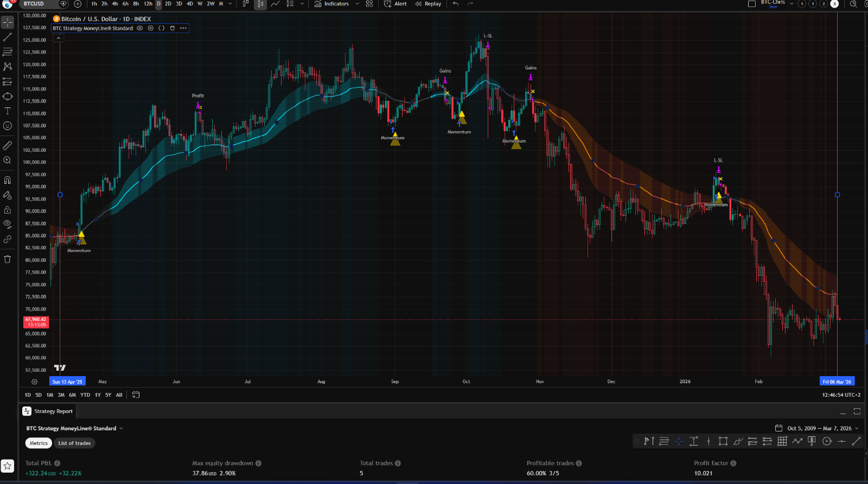Switch to the 12h timeframe
This screenshot has width=868, height=484.
(148, 4)
